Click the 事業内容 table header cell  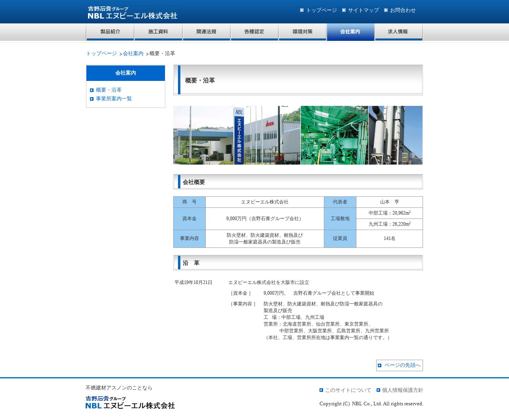(189, 239)
